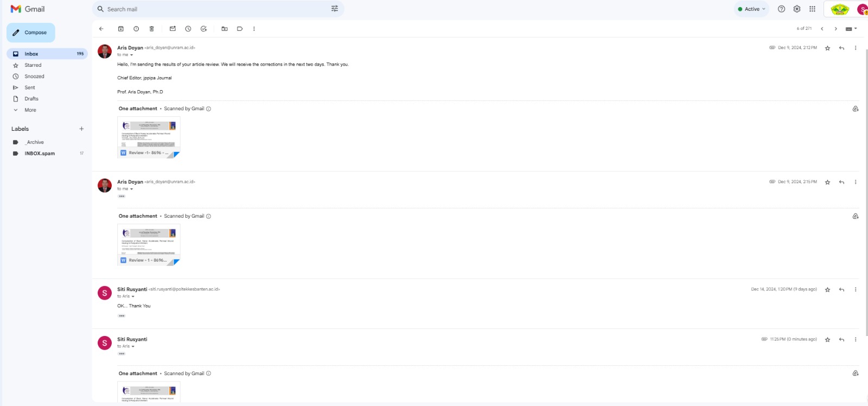Open the INBOX.spam label

(x=40, y=154)
